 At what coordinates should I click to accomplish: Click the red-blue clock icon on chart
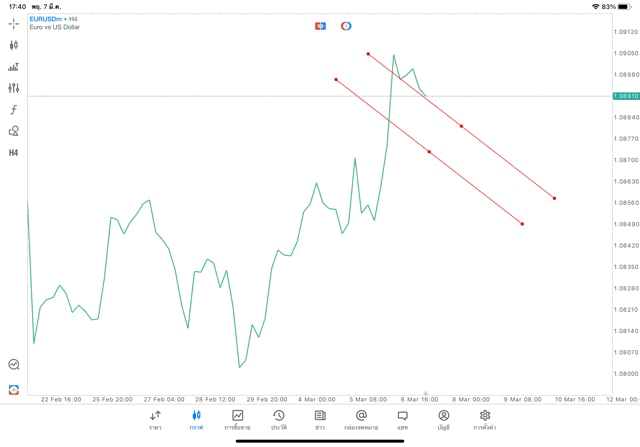pos(346,25)
